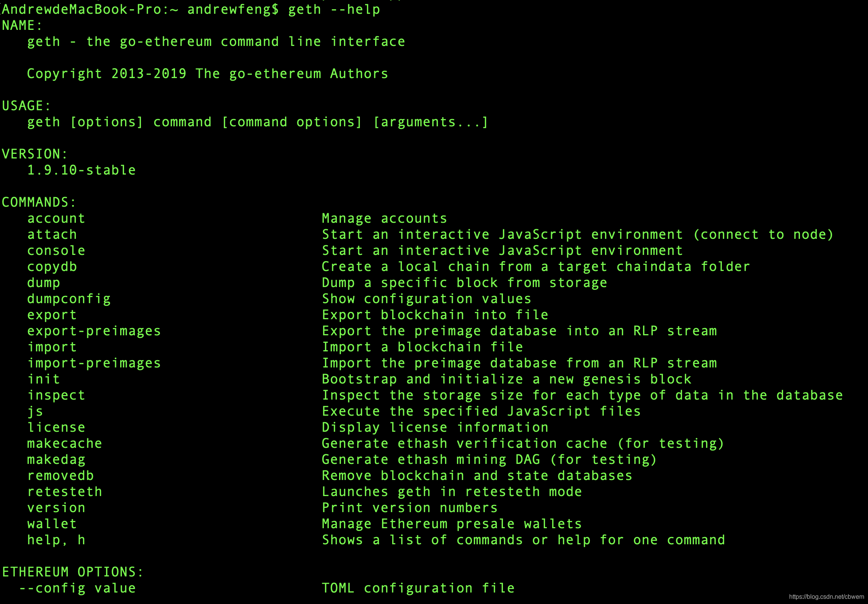
Task: Click the 'wallet' command text
Action: (52, 524)
